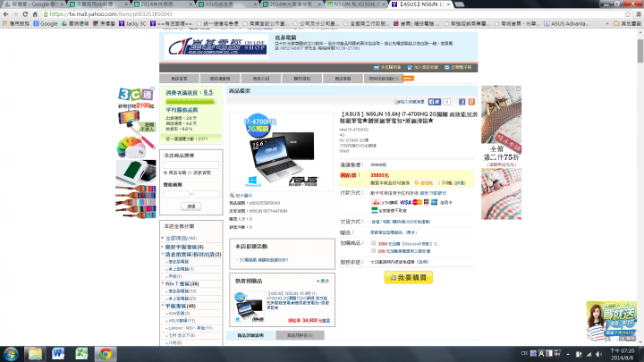
Task: Open the hot product laptop thumbnail
Action: tap(249, 307)
